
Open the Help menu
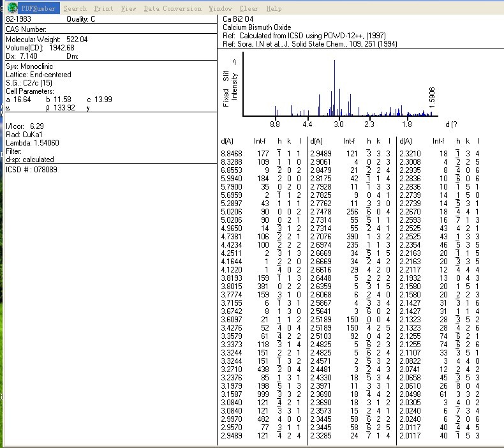(274, 9)
